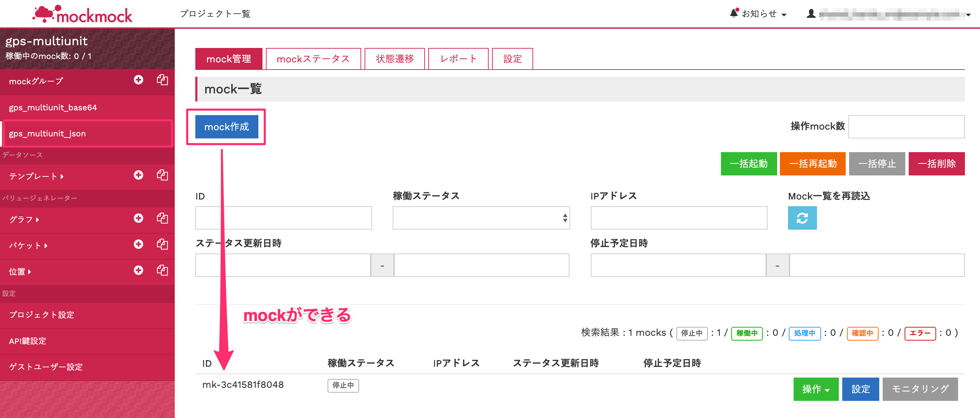
Task: Click the お知らせ bell notification icon
Action: (x=734, y=13)
